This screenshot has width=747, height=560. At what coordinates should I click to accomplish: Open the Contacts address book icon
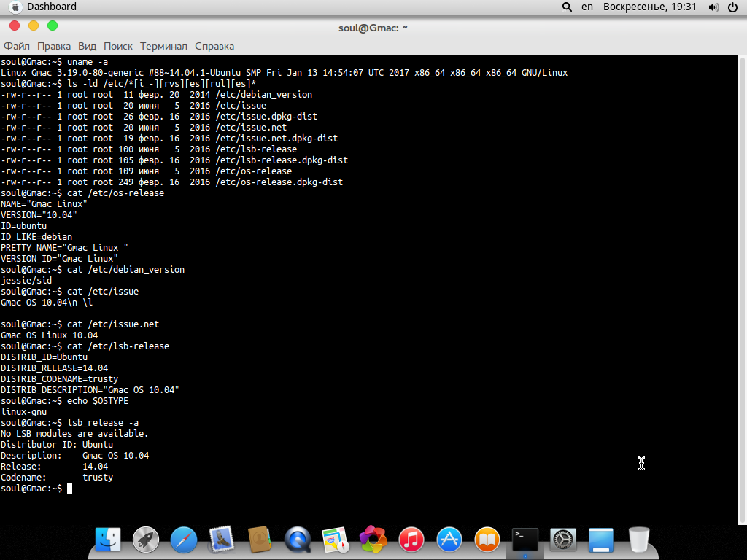[x=260, y=540]
